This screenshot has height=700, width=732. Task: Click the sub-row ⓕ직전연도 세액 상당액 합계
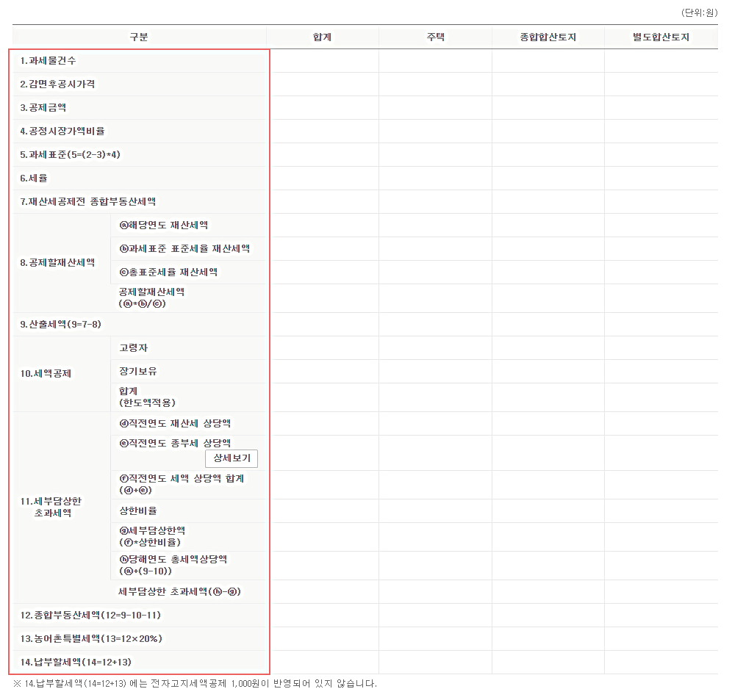182,484
